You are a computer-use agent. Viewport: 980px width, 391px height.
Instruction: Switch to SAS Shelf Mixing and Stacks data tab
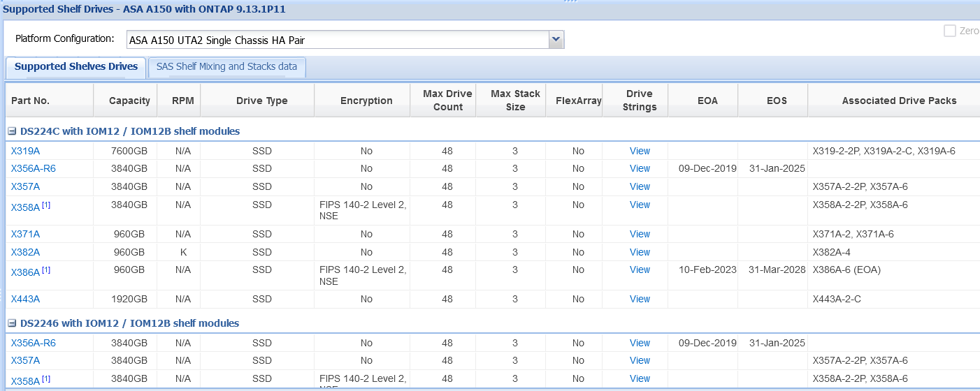(226, 67)
